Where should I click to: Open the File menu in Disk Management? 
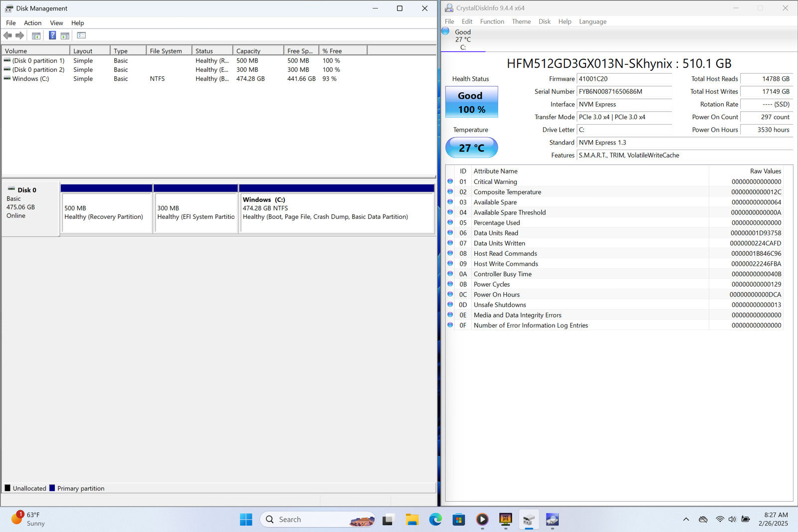[10, 23]
